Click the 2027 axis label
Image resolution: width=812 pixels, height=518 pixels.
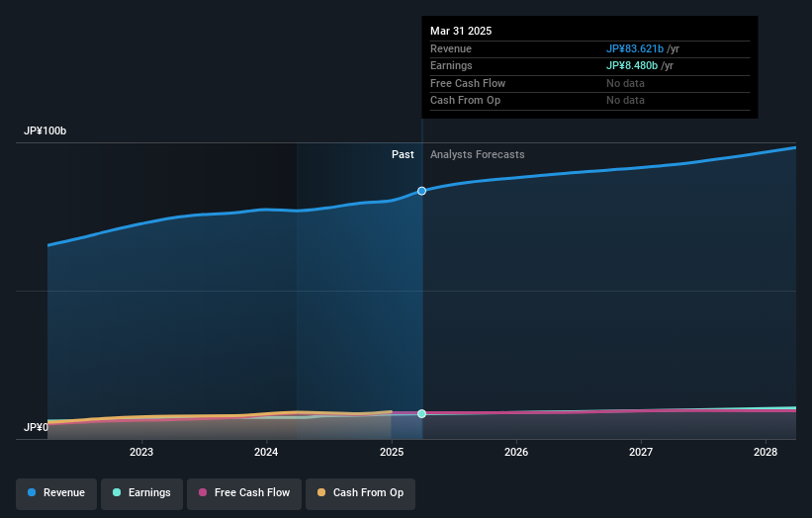[x=641, y=452]
